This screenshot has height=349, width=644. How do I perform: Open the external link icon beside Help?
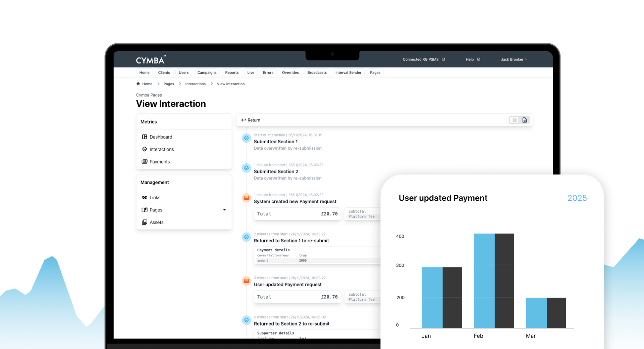pyautogui.click(x=479, y=59)
